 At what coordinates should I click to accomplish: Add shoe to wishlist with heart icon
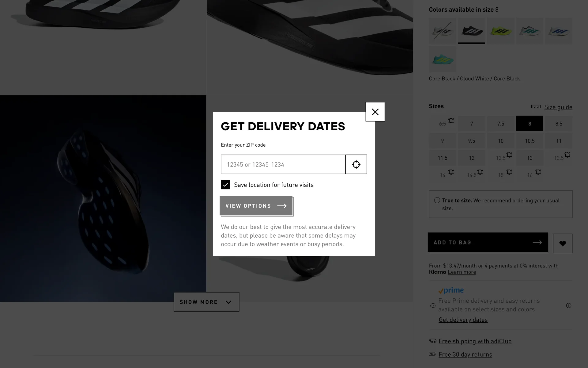click(563, 243)
